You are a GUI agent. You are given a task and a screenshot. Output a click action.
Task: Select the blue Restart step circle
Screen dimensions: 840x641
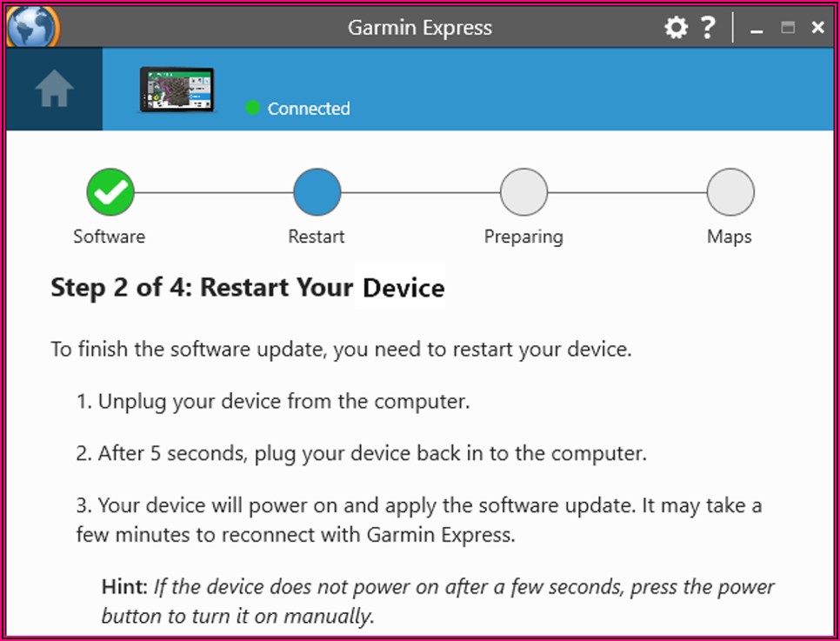click(x=317, y=192)
